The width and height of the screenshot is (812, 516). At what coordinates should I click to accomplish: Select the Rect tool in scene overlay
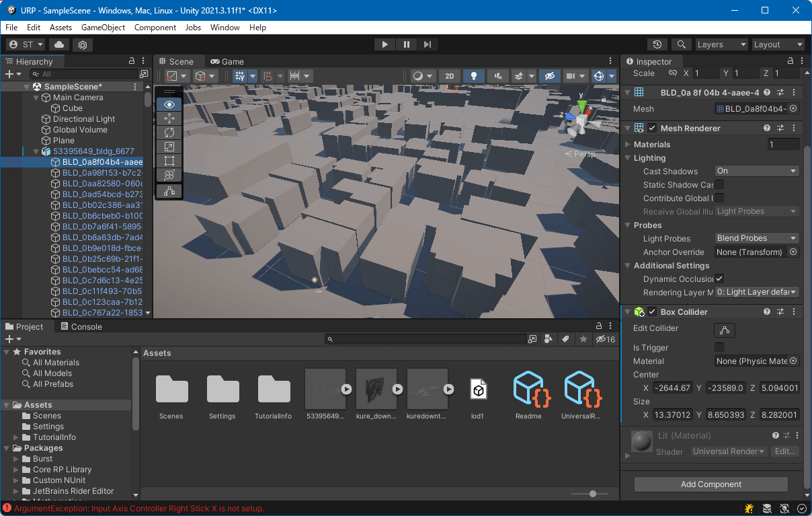tap(169, 161)
